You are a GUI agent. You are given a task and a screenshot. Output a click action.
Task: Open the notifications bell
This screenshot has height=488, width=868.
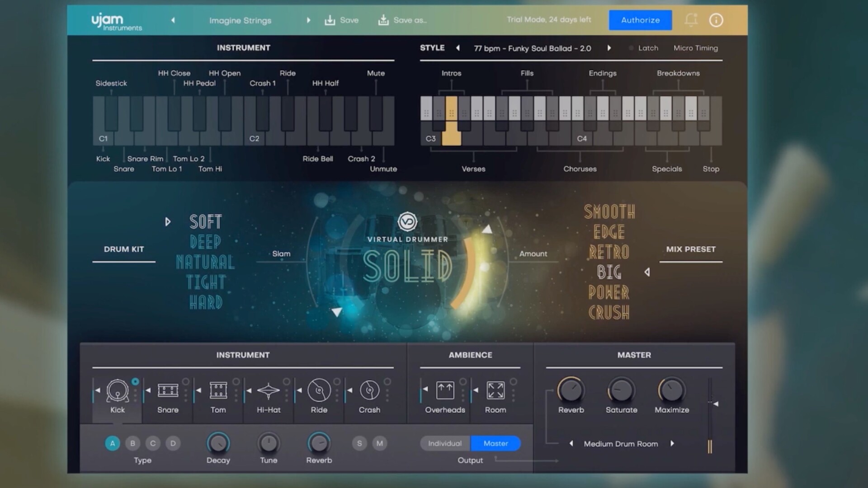click(x=691, y=20)
